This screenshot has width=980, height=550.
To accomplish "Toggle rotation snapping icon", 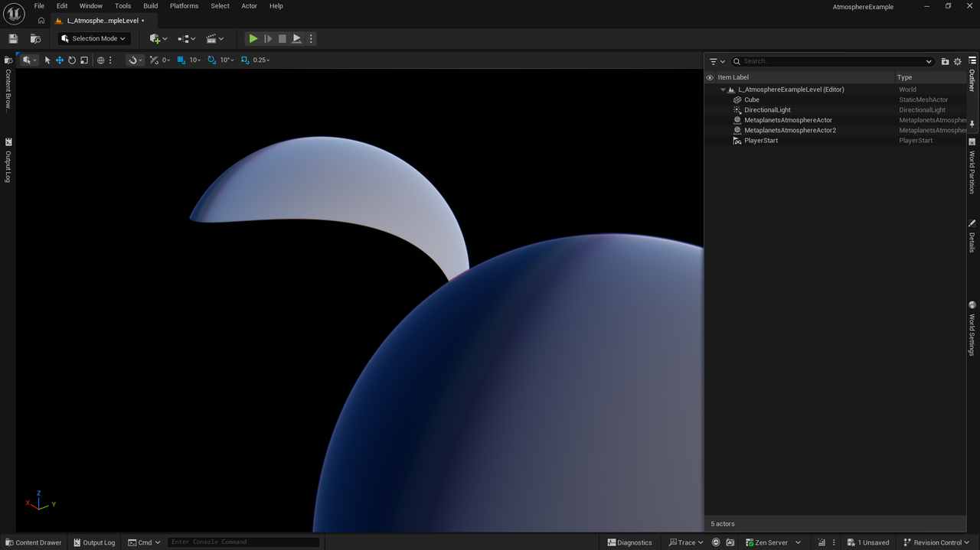I will click(x=212, y=60).
